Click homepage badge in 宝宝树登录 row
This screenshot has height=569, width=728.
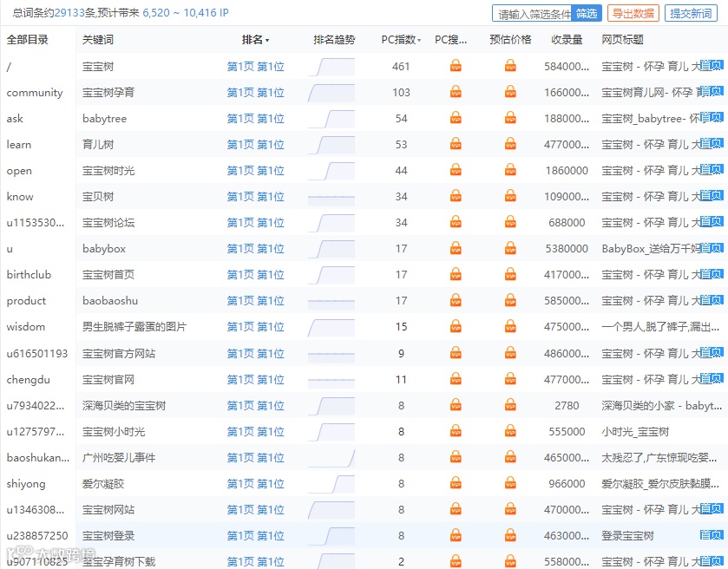click(712, 534)
